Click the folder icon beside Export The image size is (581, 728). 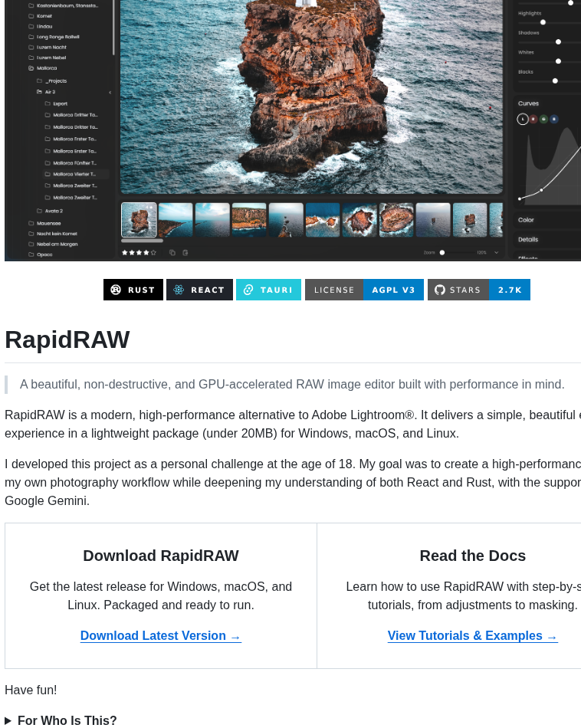[48, 103]
